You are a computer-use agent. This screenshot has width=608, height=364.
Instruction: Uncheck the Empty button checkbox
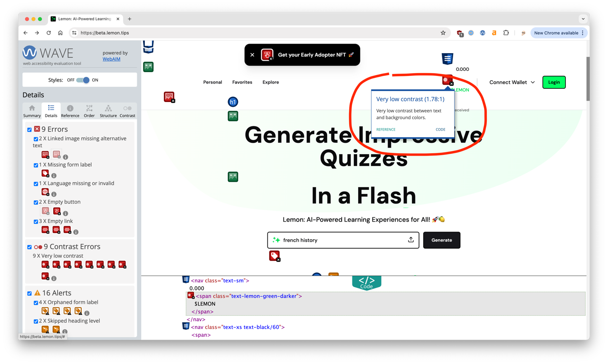click(x=36, y=203)
